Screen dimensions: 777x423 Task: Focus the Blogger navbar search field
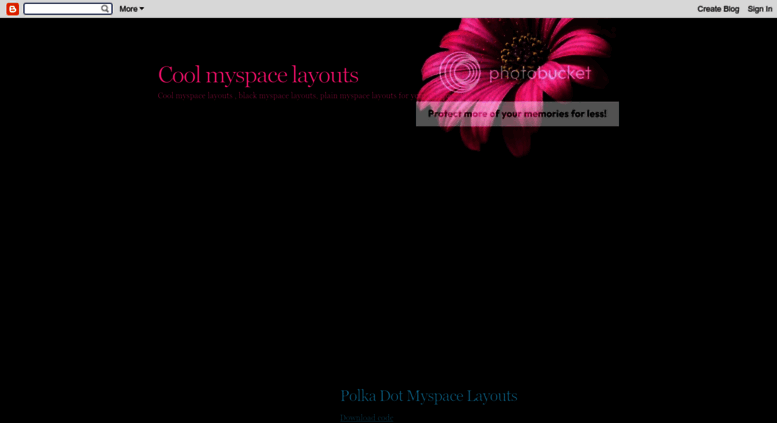68,9
